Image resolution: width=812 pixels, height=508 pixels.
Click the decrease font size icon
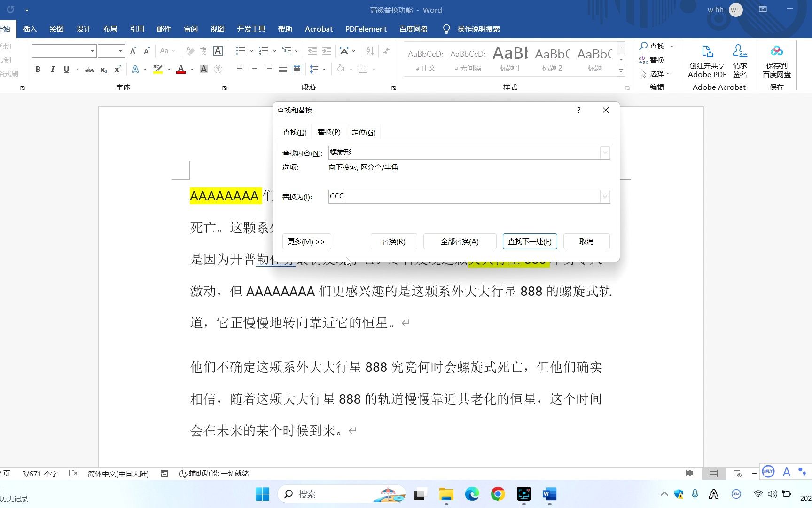[147, 51]
